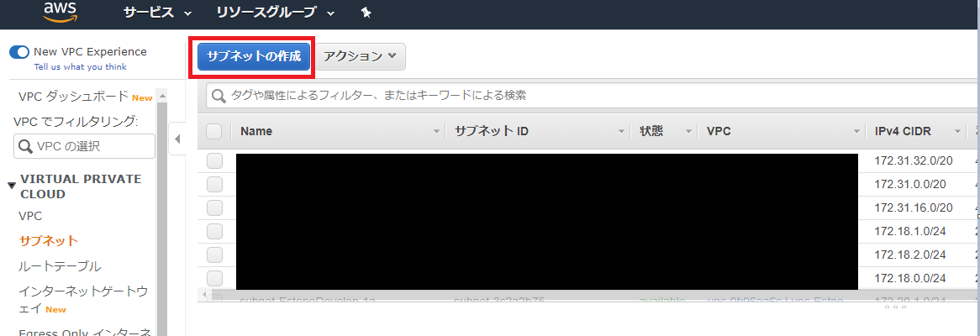Click the 172.31.16.0/20 CIDR cell
Screen dimensions: 980x336
913,208
